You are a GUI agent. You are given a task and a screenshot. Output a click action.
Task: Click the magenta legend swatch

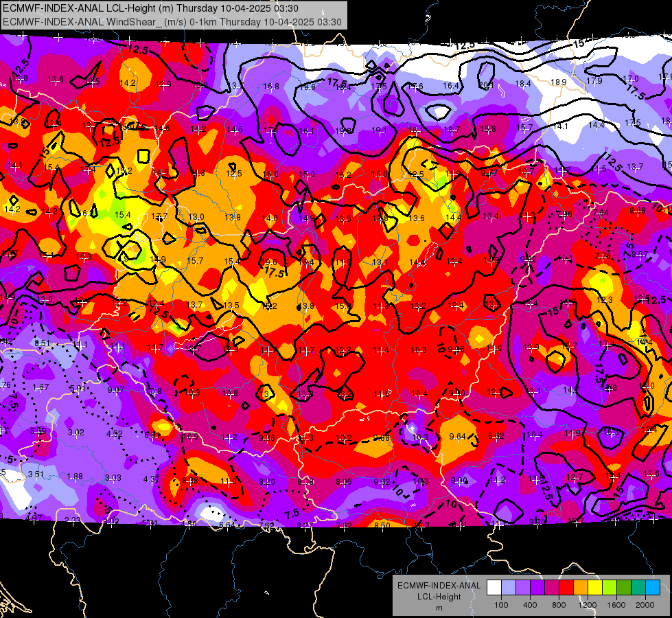[552, 588]
